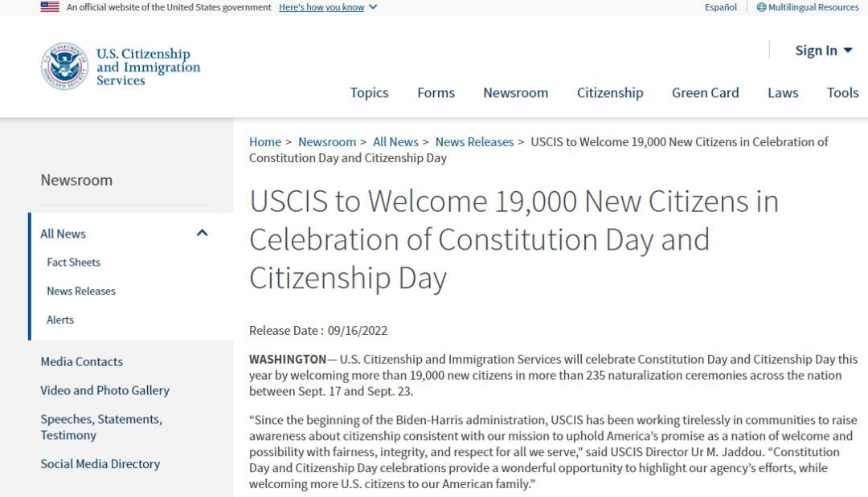Click the US flag icon in banner
Image resolution: width=868 pixels, height=497 pixels.
pos(50,7)
